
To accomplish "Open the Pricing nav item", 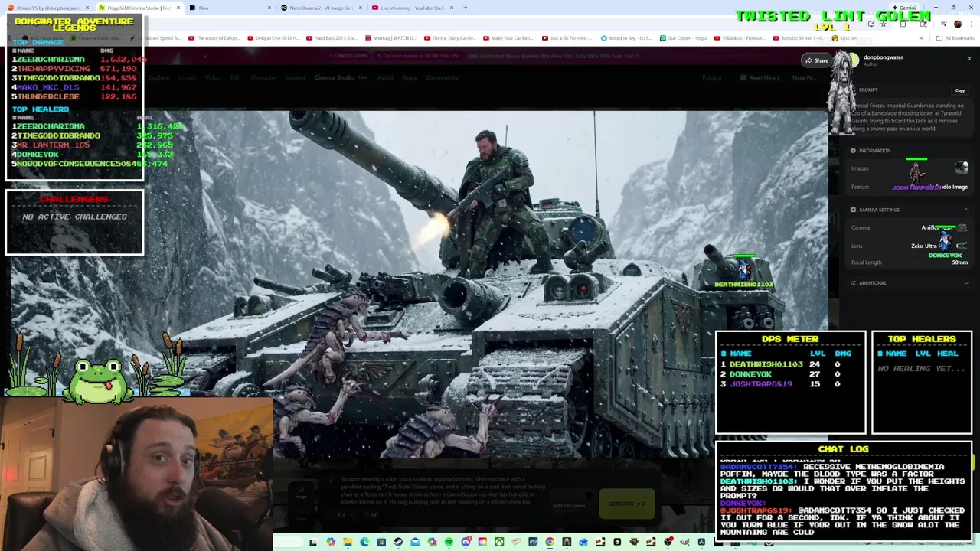I will tap(711, 77).
